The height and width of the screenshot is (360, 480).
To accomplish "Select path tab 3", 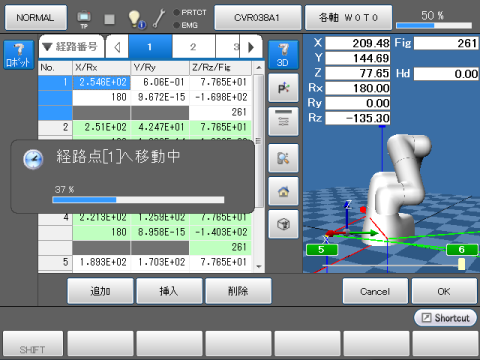I will (x=228, y=47).
